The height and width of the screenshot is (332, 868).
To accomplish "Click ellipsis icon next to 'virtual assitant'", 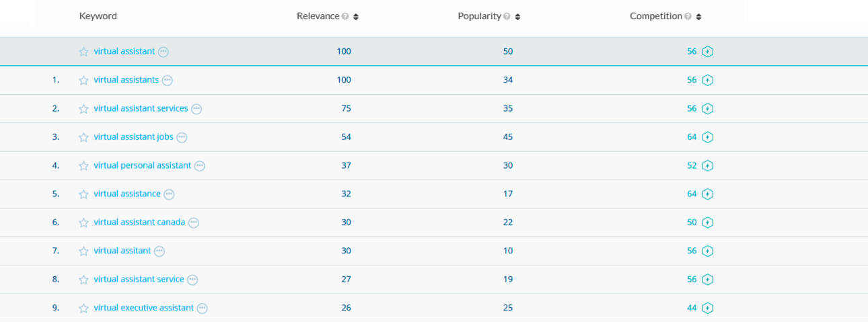I will coord(159,251).
